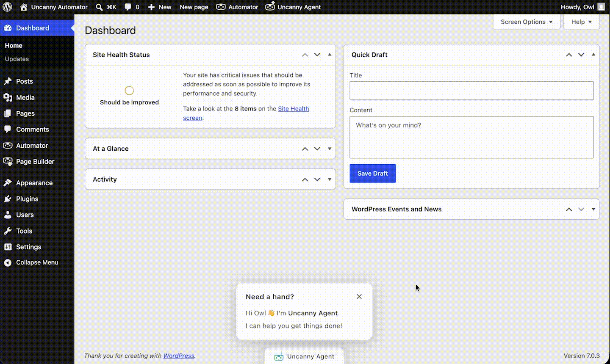
Task: Click the Version 7.0.3 footer text
Action: 582,356
